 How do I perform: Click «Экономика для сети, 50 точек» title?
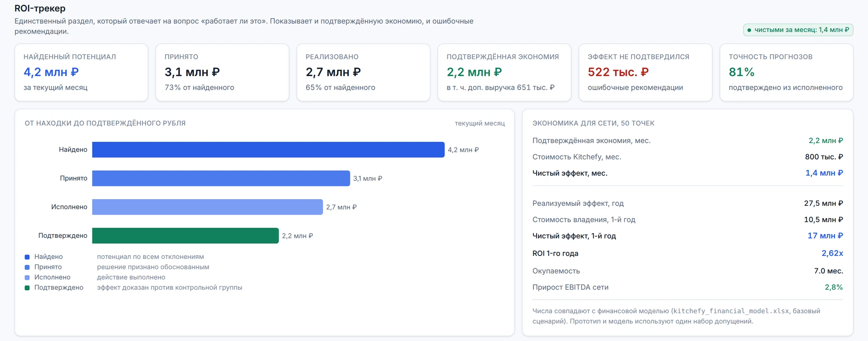tap(593, 123)
